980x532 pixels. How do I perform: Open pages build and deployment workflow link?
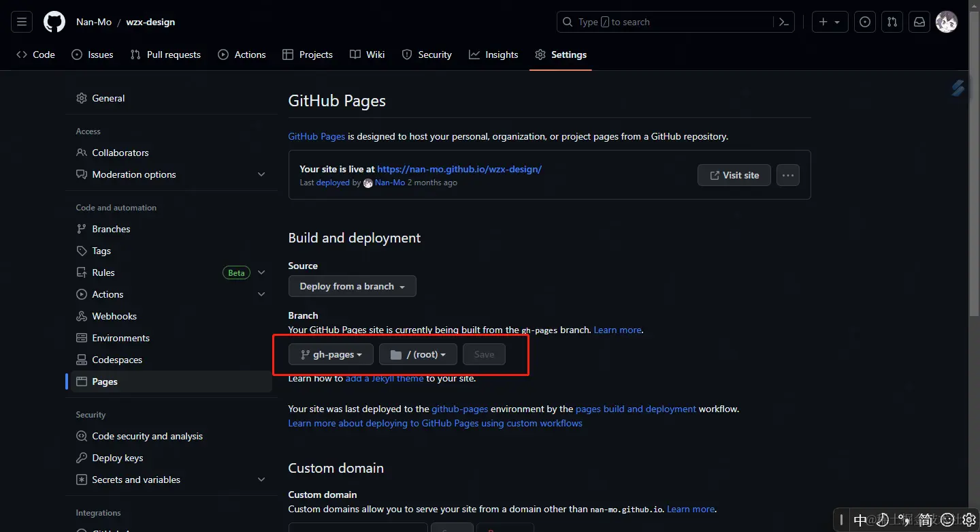636,409
